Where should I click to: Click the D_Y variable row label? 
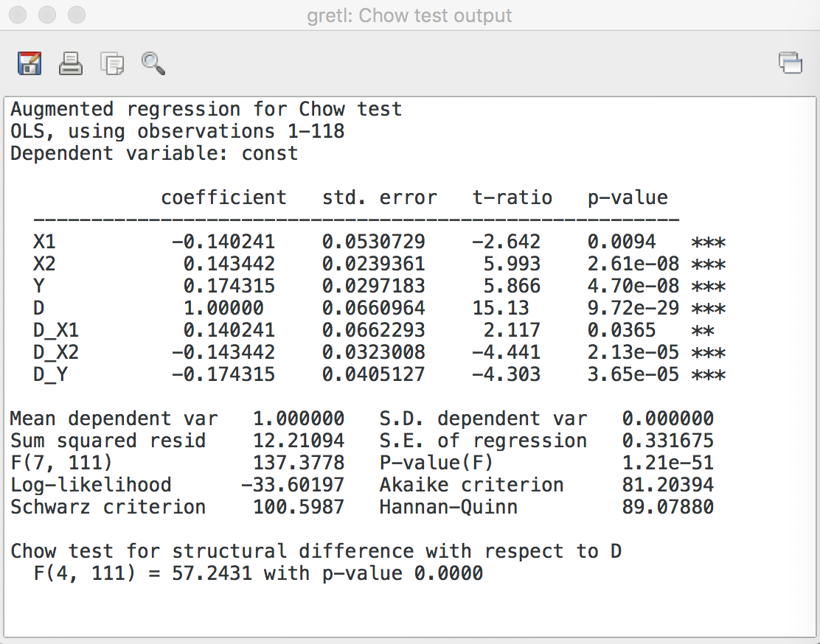pos(50,374)
